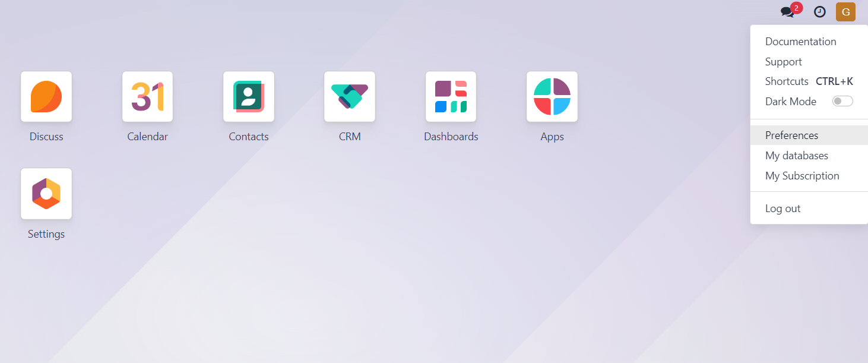
Task: Choose Shortcuts CTRL+K menu entry
Action: [x=809, y=81]
